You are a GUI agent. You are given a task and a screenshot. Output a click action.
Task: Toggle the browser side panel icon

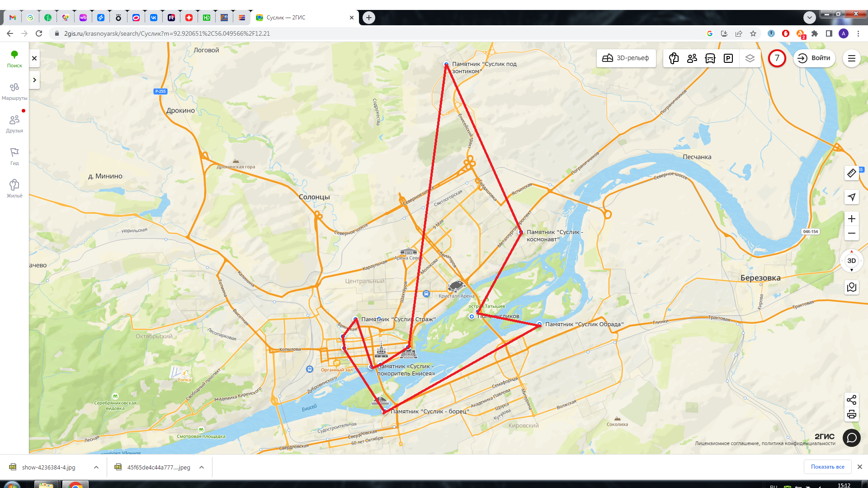tap(829, 33)
